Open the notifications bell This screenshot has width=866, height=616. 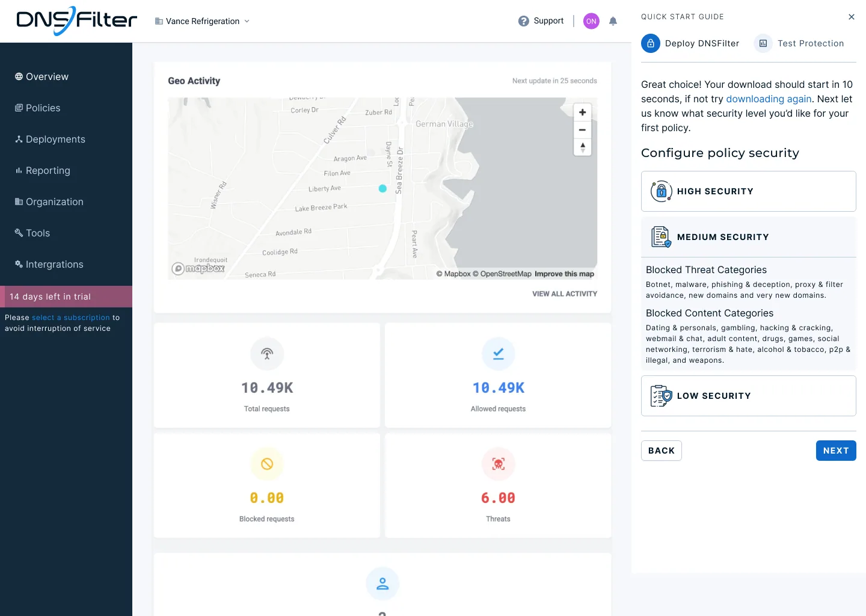(x=613, y=21)
